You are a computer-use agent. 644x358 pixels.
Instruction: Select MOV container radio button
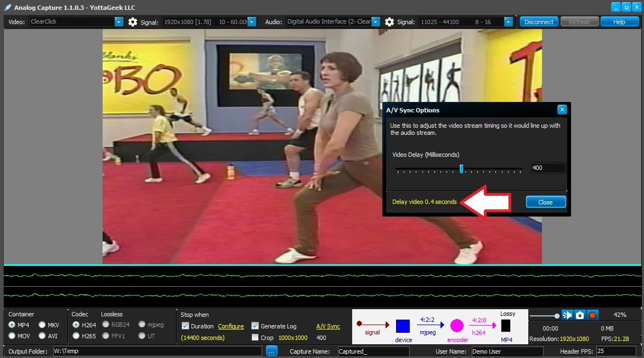point(12,336)
